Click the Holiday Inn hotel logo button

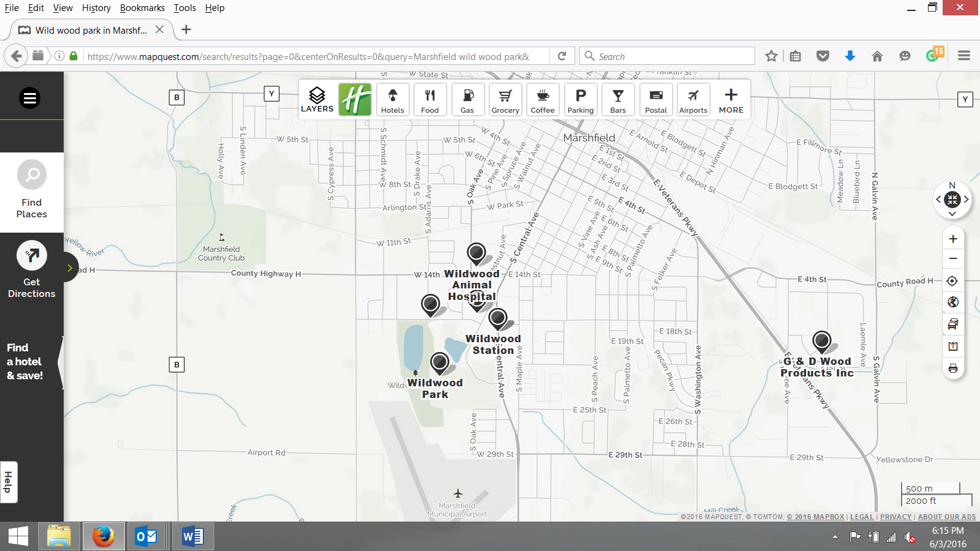coord(355,99)
